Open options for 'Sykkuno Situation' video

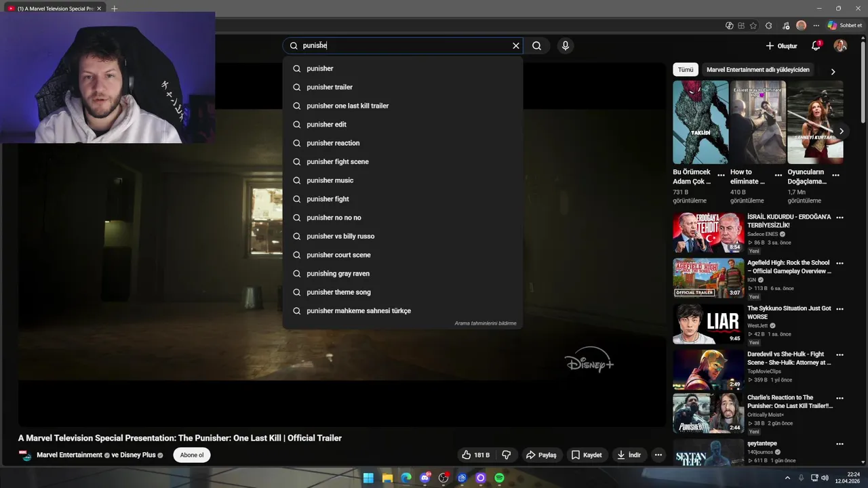pos(840,309)
